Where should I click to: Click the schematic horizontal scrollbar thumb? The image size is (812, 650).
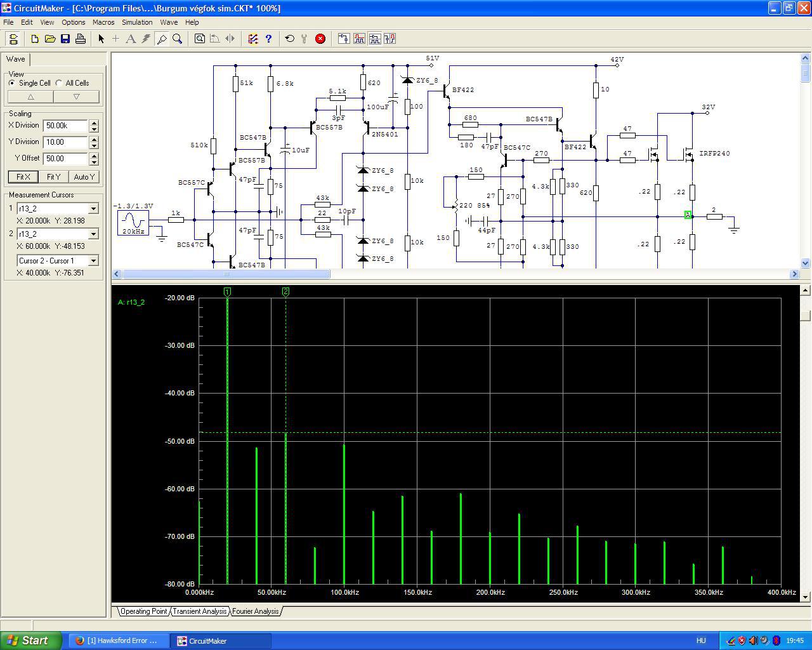point(226,274)
